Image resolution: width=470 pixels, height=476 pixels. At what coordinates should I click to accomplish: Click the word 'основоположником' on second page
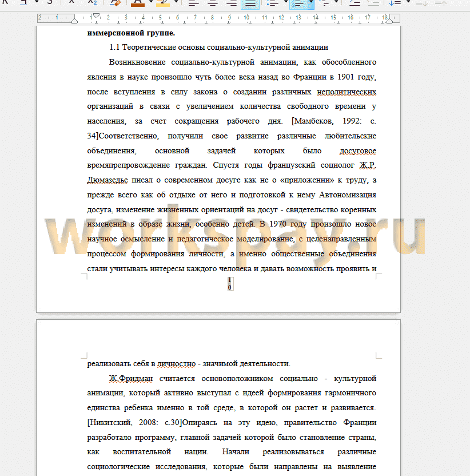pyautogui.click(x=237, y=379)
